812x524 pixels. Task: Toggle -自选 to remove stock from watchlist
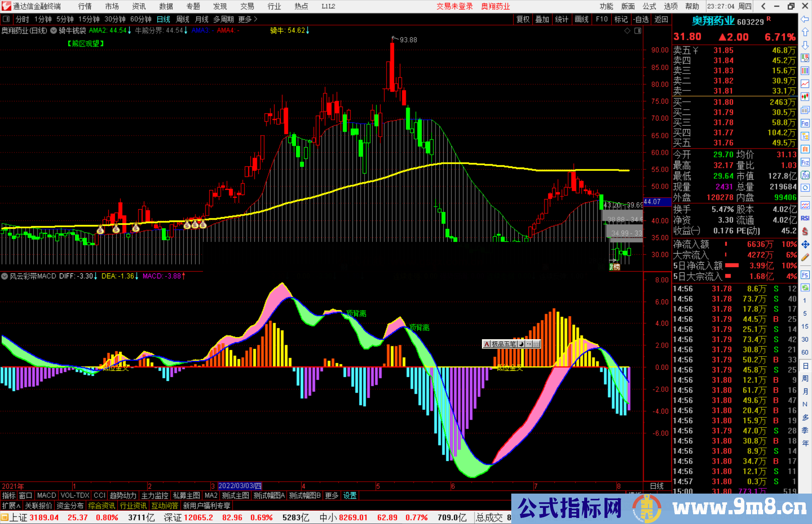click(641, 19)
